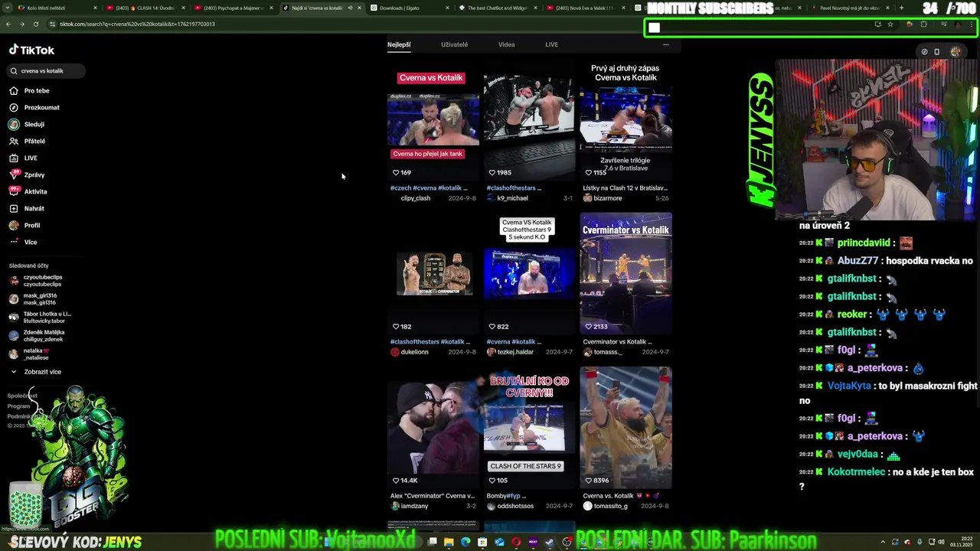Open the Aktivita notifications icon
This screenshot has height=551, width=980.
coord(14,191)
